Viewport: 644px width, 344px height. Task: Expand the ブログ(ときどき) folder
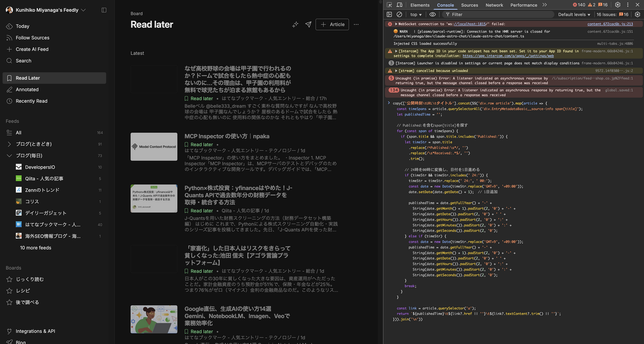[x=9, y=144]
